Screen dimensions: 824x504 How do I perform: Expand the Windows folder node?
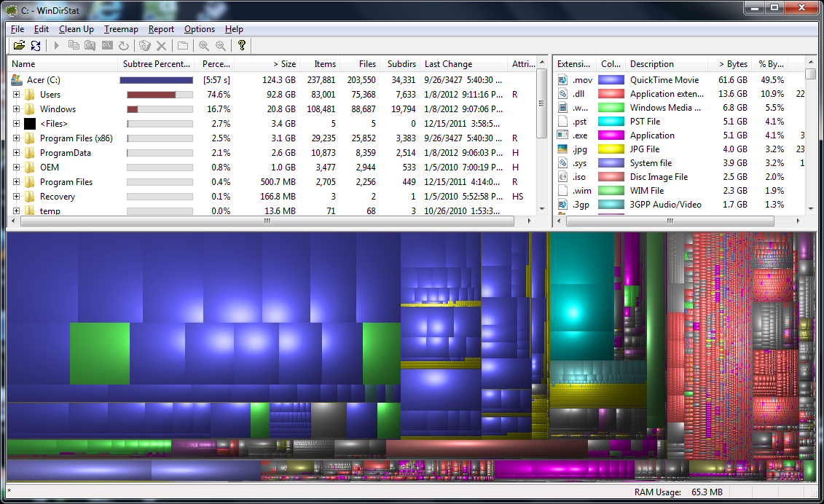[16, 109]
